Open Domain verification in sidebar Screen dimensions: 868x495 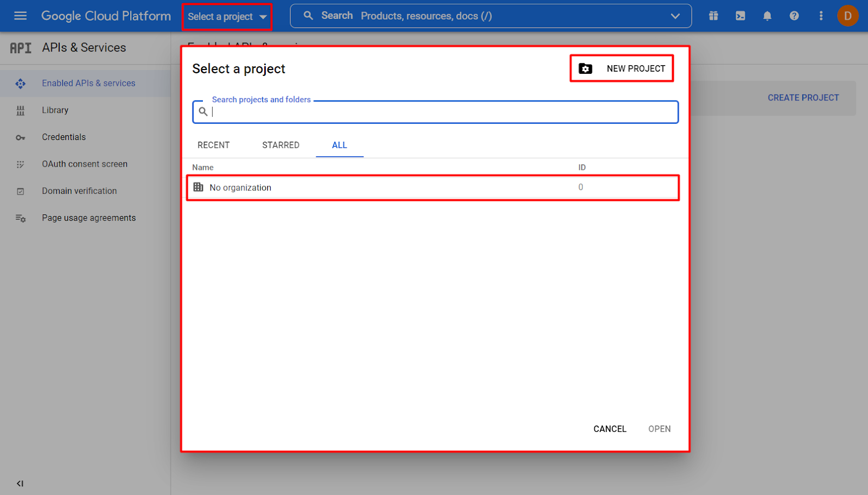(85, 191)
